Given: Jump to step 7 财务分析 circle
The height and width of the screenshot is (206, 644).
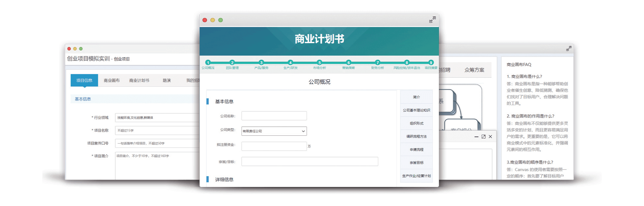Looking at the screenshot, I should (x=377, y=62).
